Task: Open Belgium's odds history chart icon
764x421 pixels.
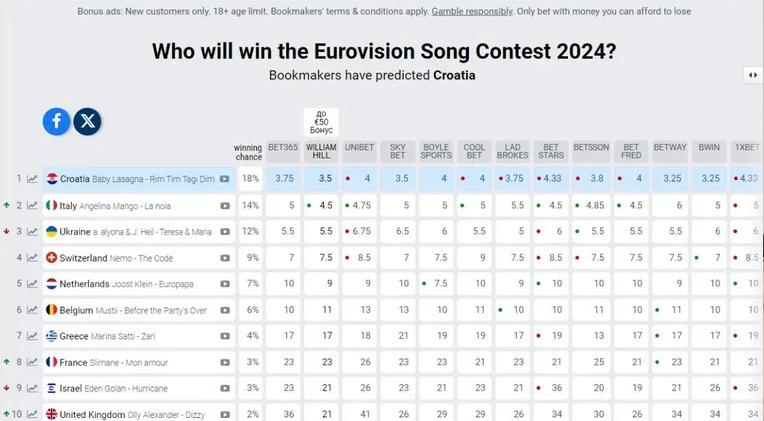Action: (32, 310)
